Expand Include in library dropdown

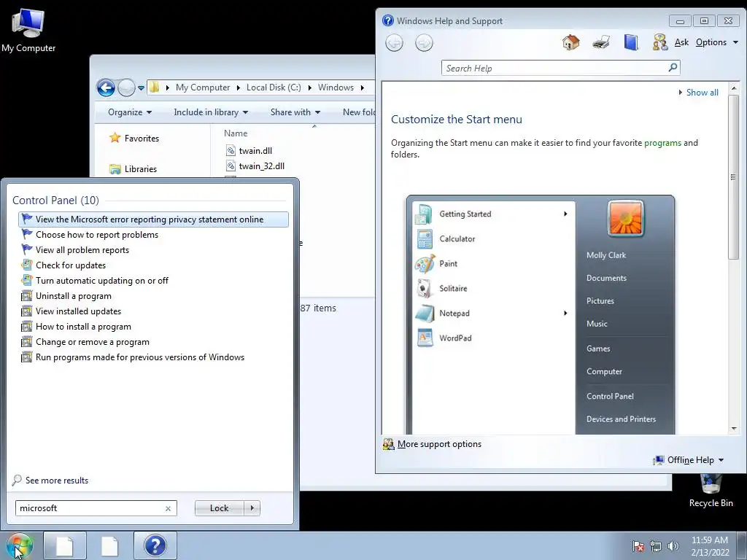tap(211, 112)
